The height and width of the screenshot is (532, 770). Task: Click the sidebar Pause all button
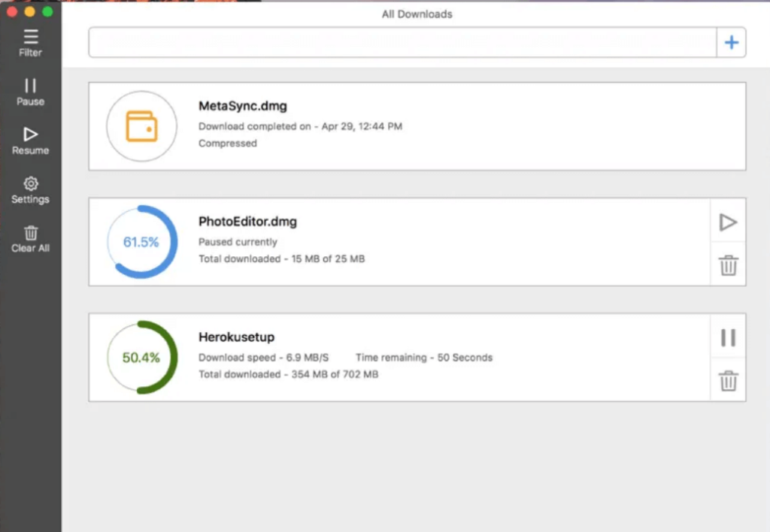pyautogui.click(x=30, y=92)
